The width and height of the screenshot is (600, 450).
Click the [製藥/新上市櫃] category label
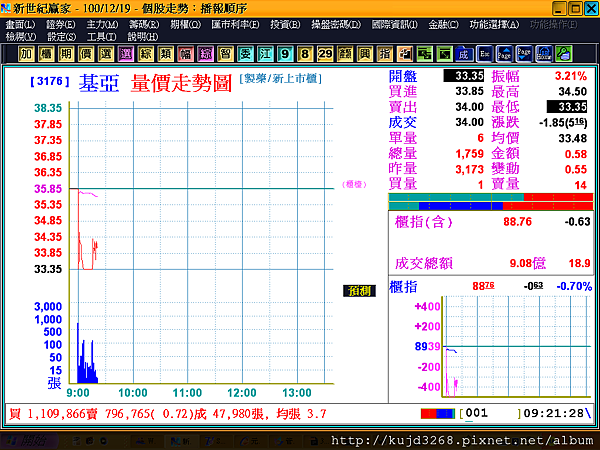point(280,78)
